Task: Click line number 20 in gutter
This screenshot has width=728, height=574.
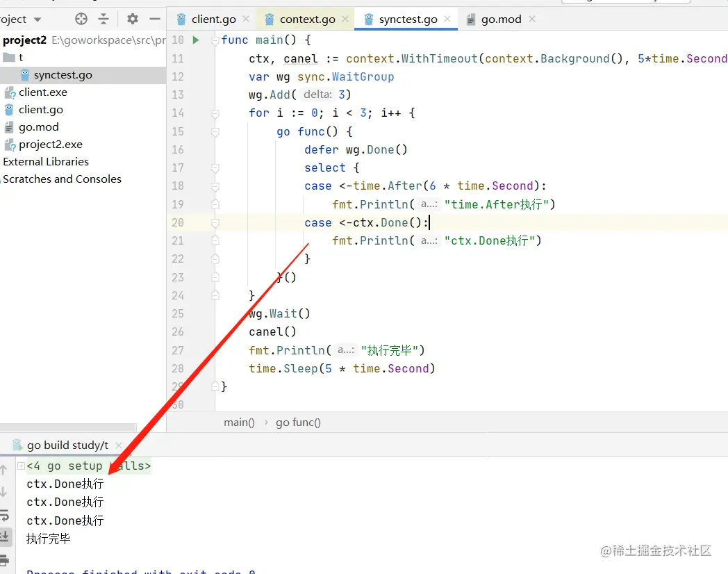Action: (178, 223)
